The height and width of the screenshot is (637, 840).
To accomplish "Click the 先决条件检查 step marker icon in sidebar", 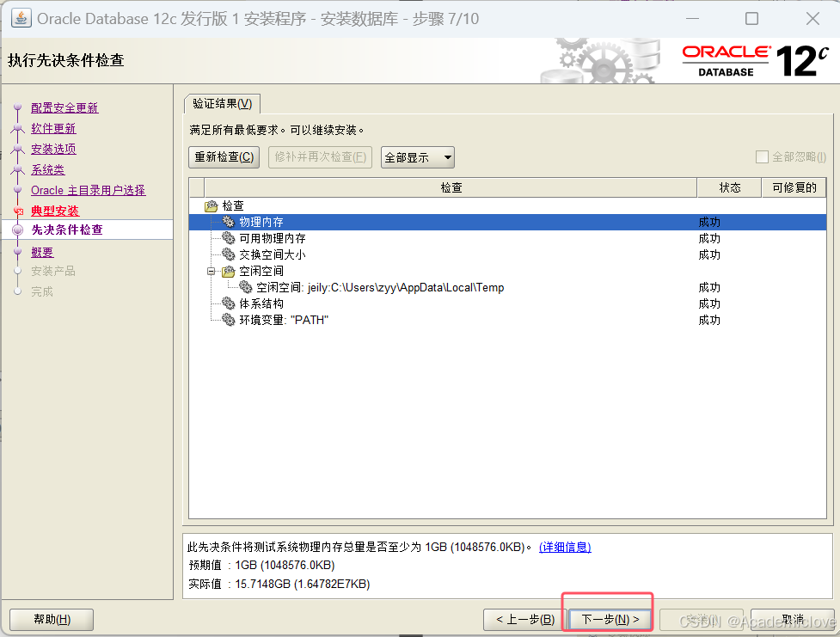I will (x=17, y=230).
